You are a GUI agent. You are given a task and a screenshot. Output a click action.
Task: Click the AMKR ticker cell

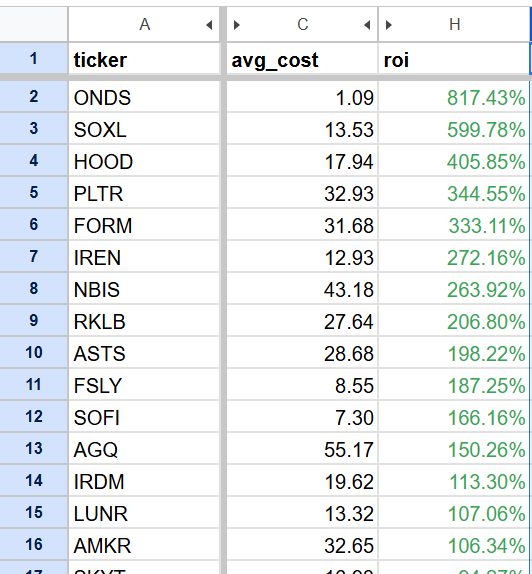(144, 544)
